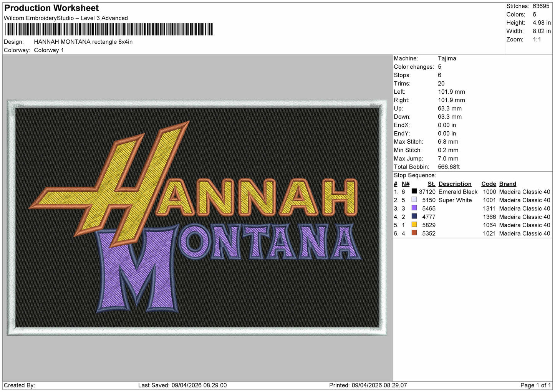Click the orange-red swatch, code 1021
The height and width of the screenshot is (392, 555).
tap(414, 233)
